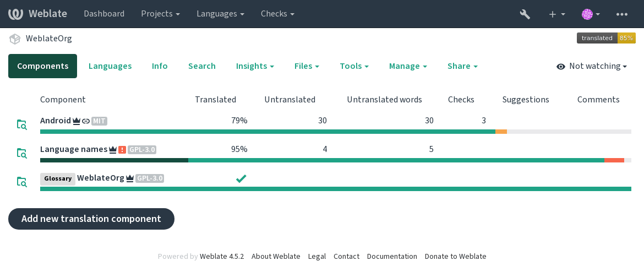Click the MIT license badge

(x=99, y=121)
